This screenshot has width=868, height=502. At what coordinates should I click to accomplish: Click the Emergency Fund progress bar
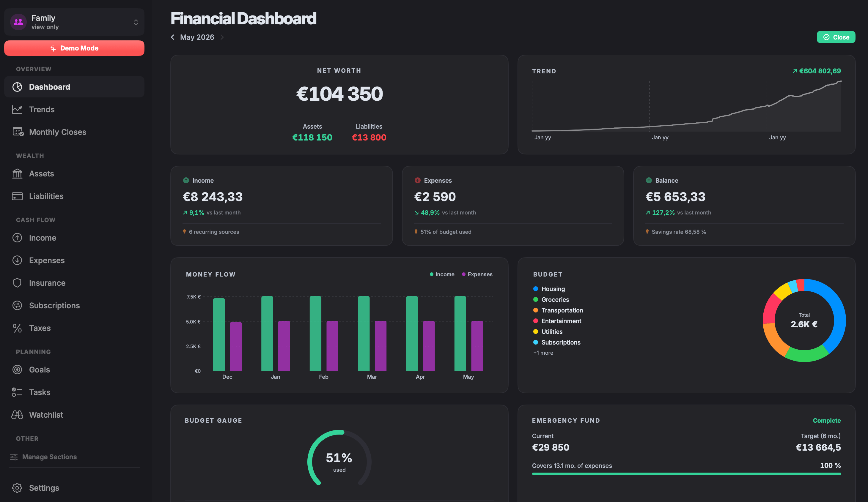(x=686, y=474)
